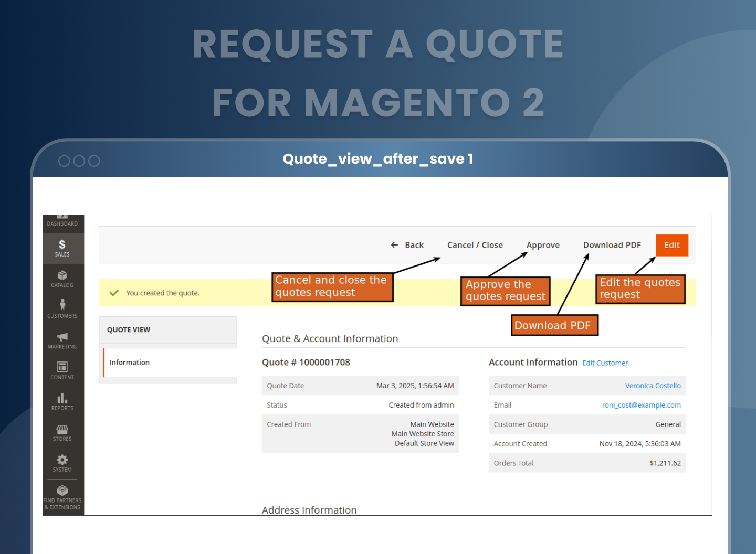
Task: Open the Customers person icon
Action: coord(62,305)
